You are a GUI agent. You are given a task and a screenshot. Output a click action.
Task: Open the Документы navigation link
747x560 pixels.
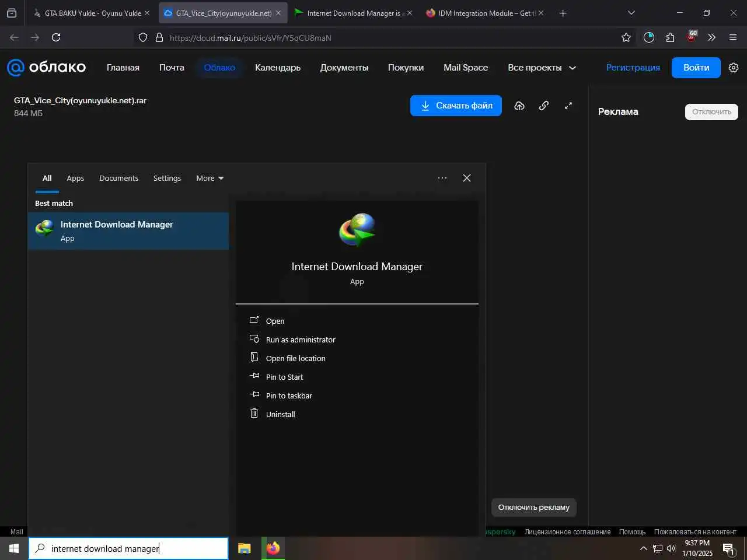pos(344,68)
